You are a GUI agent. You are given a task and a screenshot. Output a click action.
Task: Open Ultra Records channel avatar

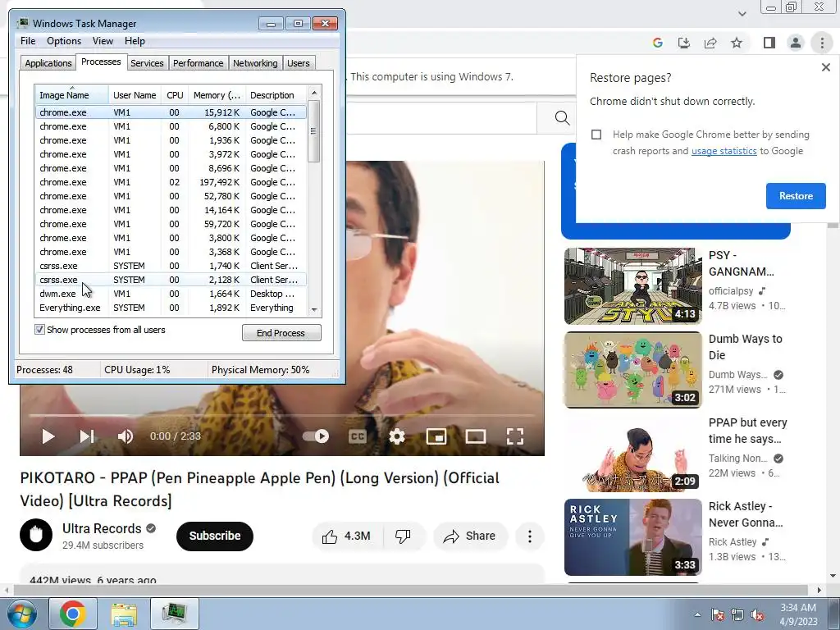[x=36, y=535]
